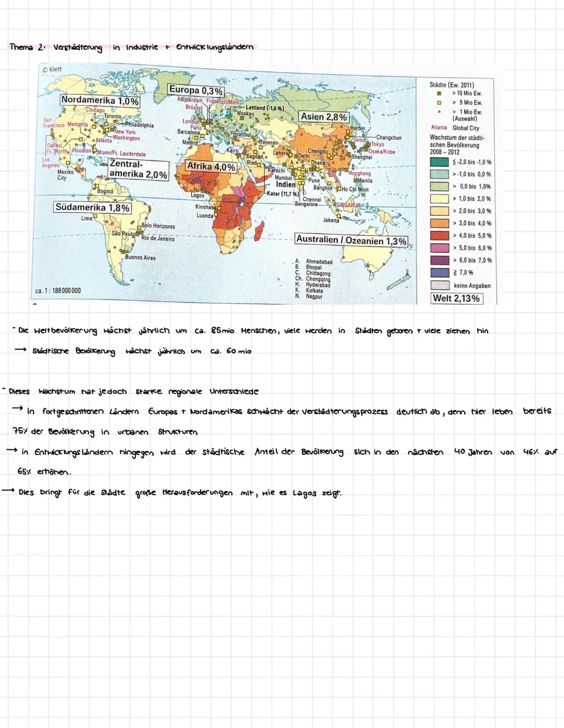Image resolution: width=564 pixels, height=728 pixels.
Task: Click the 'Kinshasa' city label
Action: pos(205,207)
